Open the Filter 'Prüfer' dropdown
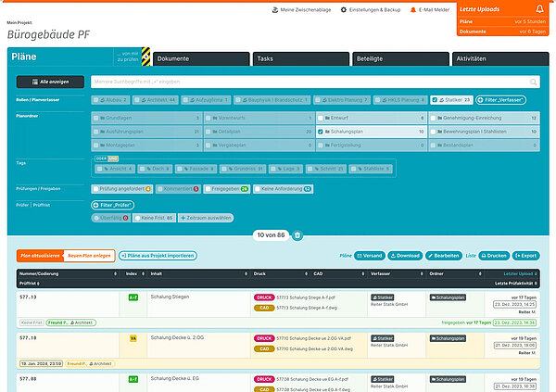 [111, 204]
